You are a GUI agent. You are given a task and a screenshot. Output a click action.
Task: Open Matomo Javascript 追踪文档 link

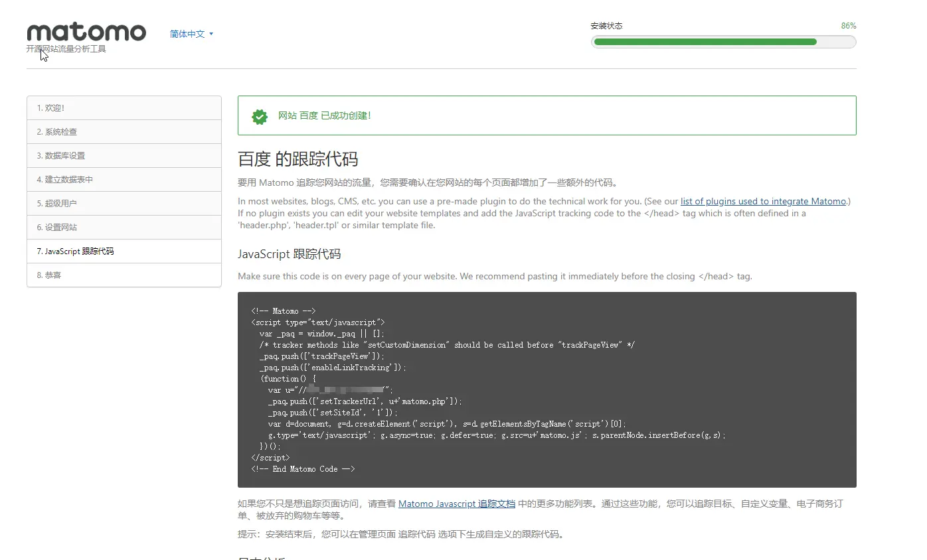[457, 504]
